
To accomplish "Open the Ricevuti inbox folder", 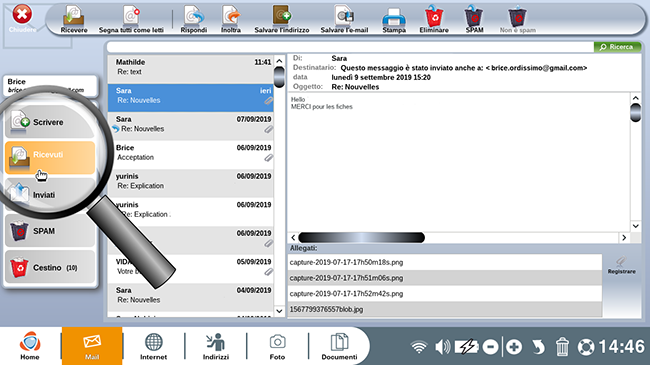I will click(50, 158).
